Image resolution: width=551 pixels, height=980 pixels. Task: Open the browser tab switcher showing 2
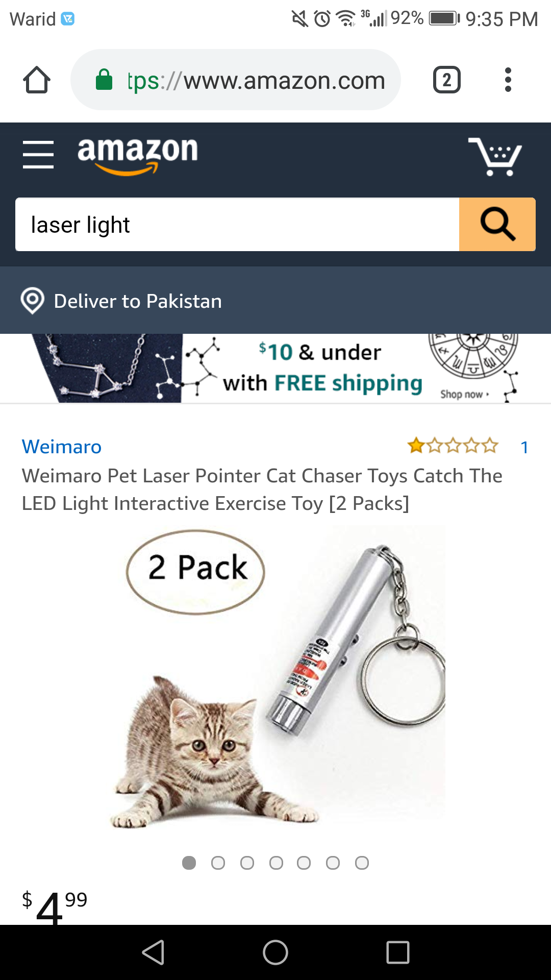447,80
